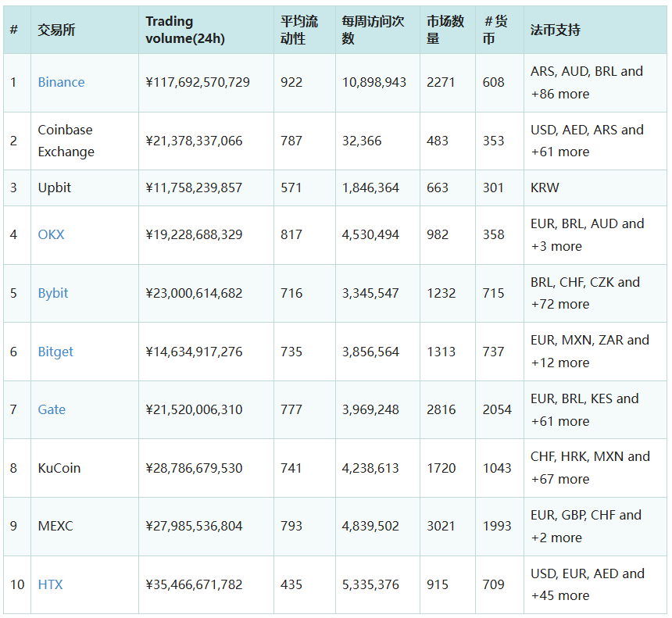Click Bitget volume ¥14,634,917,276
This screenshot has width=672, height=618.
(194, 352)
